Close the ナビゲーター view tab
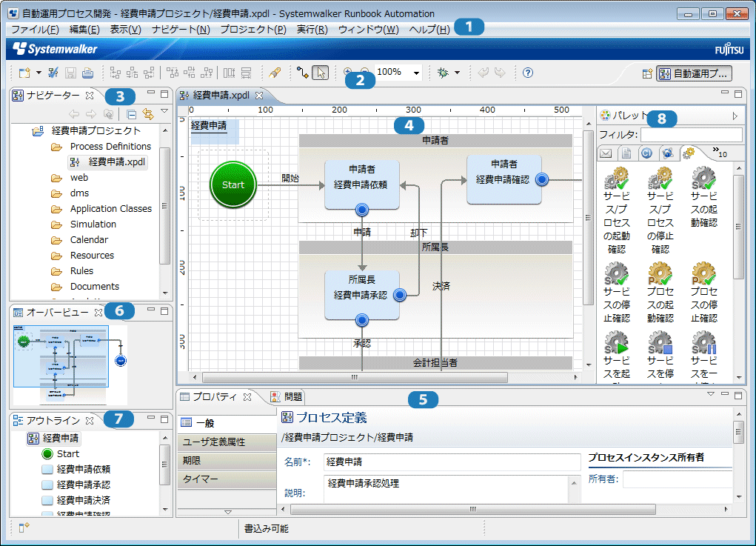Viewport: 756px width, 546px height. tap(90, 96)
